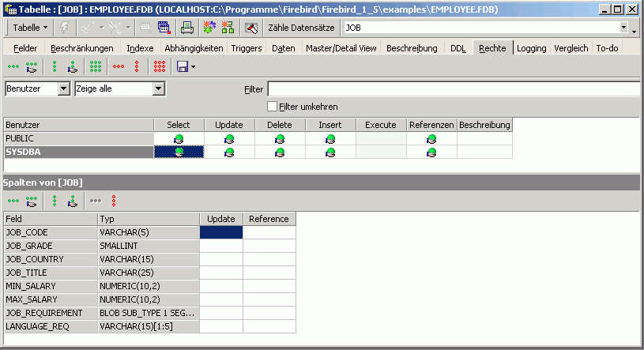Open the dropdown arrow next to X icon
This screenshot has height=350, width=644.
(x=128, y=28)
